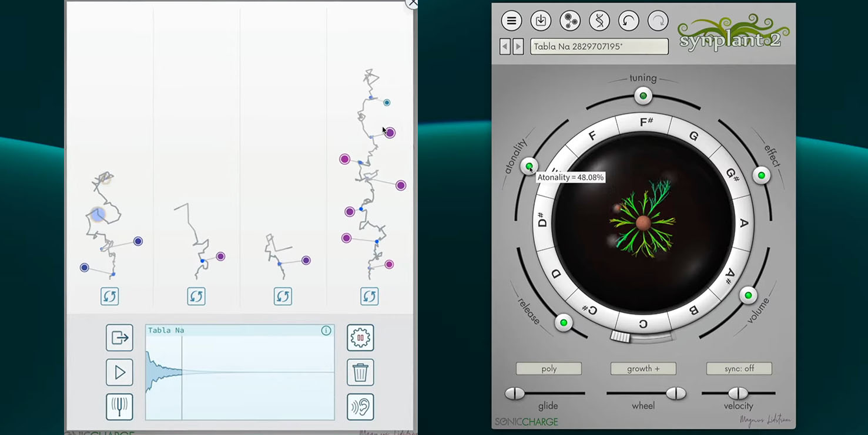Discard the sample with trash icon
This screenshot has height=435, width=868.
(360, 372)
